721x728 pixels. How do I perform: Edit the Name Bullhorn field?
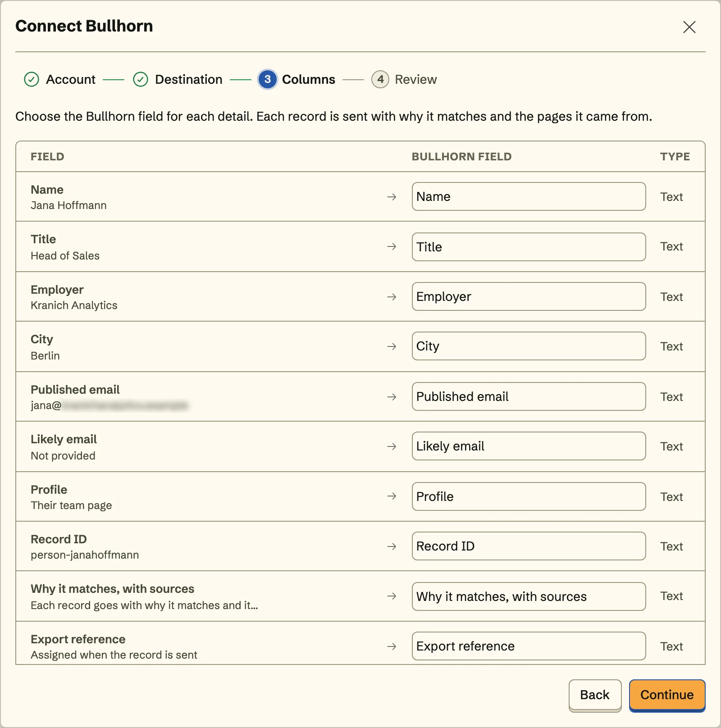529,196
